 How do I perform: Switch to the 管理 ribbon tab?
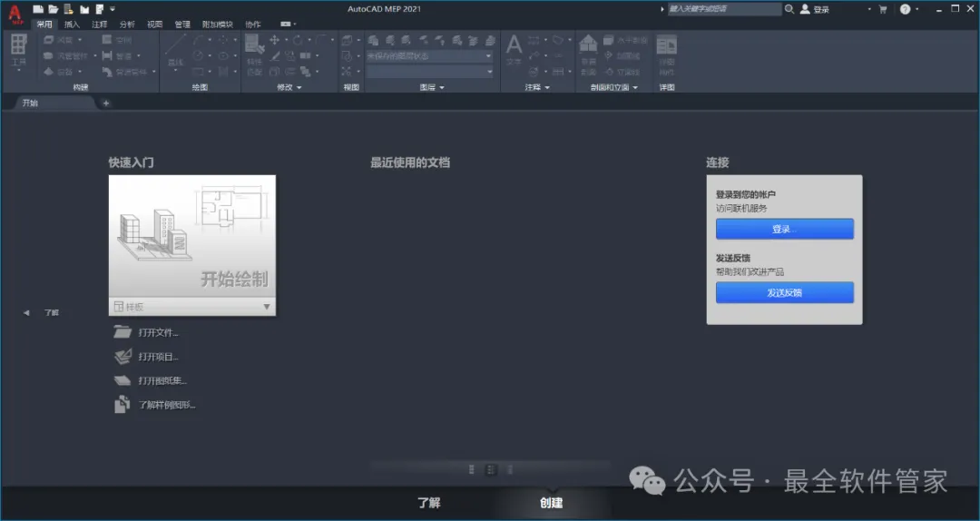181,25
